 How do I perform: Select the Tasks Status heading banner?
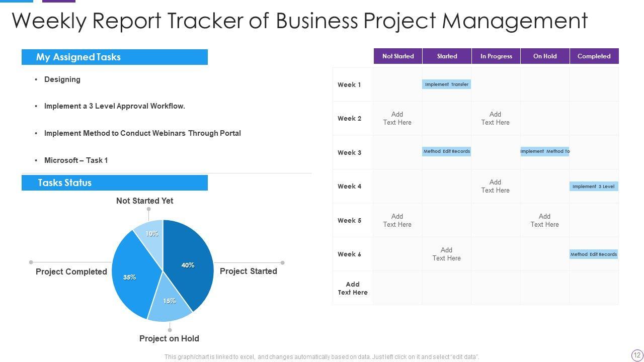pos(115,183)
